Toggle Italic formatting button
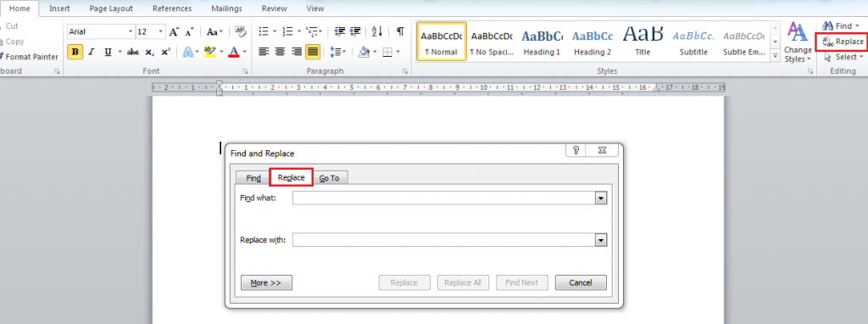 91,52
